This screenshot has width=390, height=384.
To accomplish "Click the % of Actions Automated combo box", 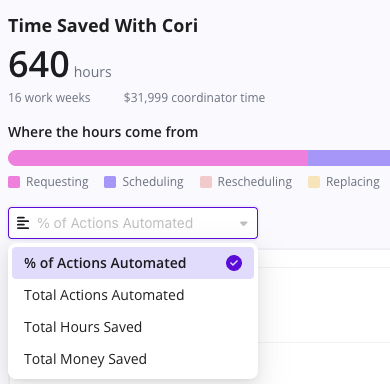I will pos(133,223).
